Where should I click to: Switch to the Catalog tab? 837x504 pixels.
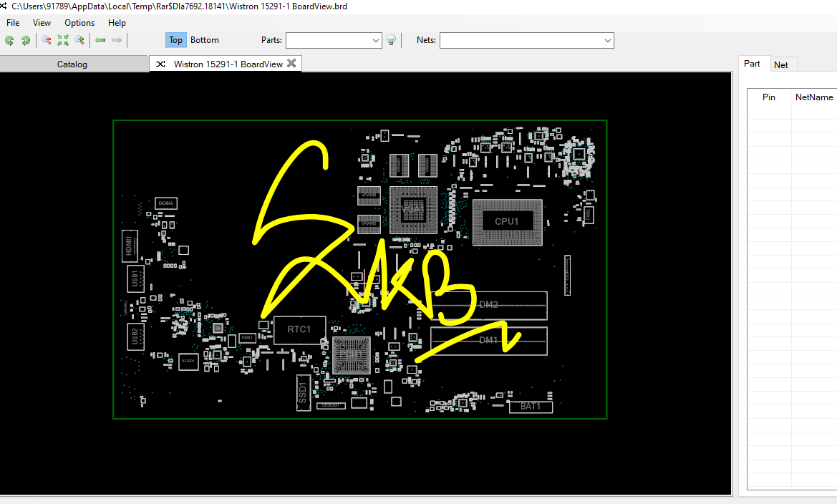tap(72, 64)
